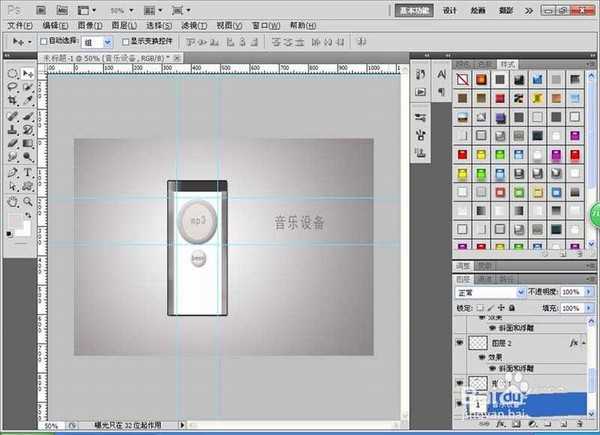Show more workspaces chevron
The height and width of the screenshot is (435, 600).
pyautogui.click(x=529, y=10)
